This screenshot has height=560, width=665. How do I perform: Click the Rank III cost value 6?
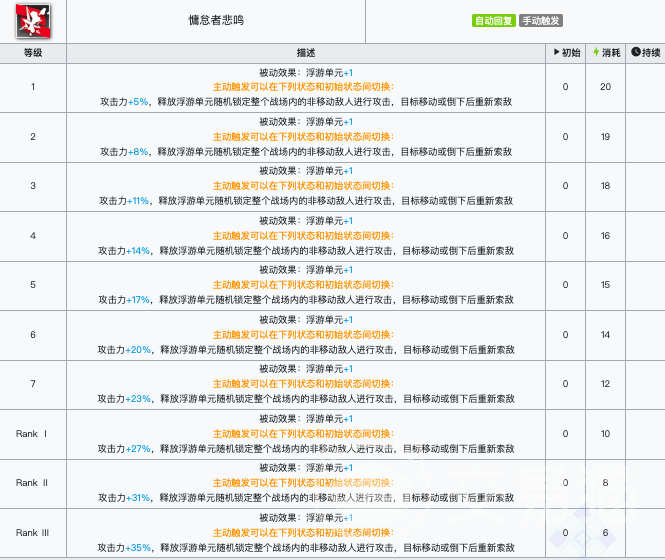point(605,533)
